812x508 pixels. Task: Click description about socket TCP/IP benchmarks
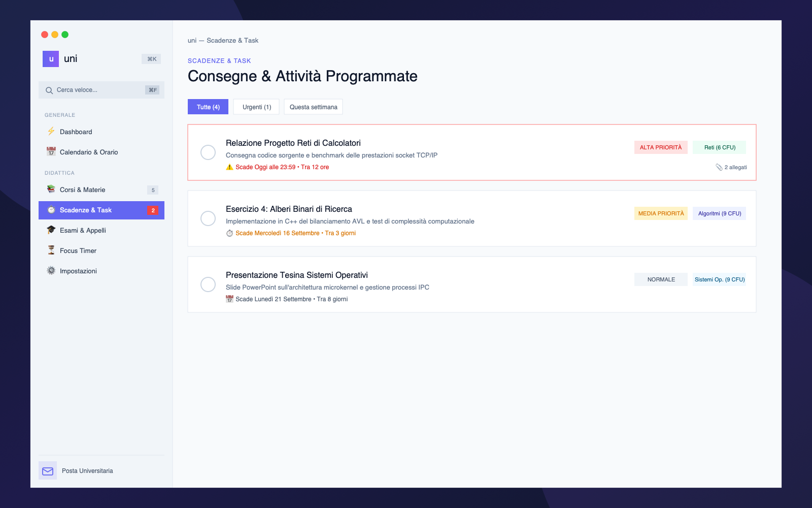point(331,155)
